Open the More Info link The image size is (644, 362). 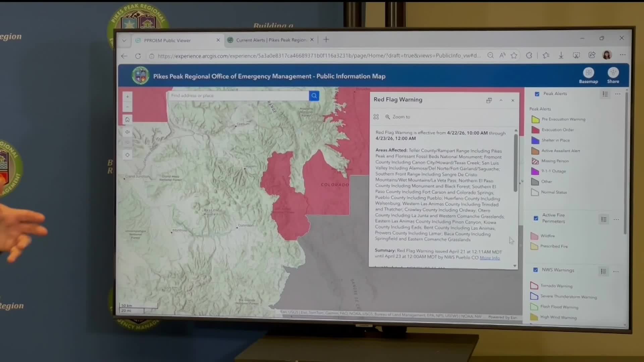click(489, 258)
